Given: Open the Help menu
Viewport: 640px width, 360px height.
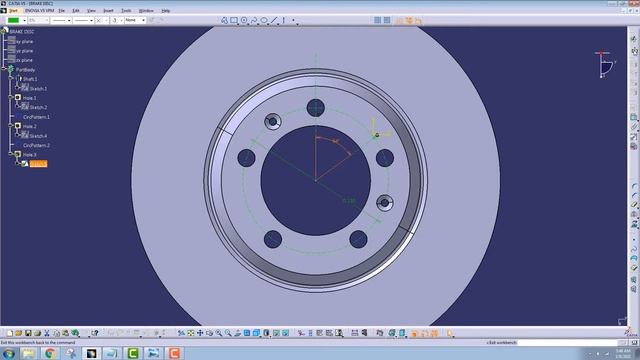Looking at the screenshot, I should [165, 11].
